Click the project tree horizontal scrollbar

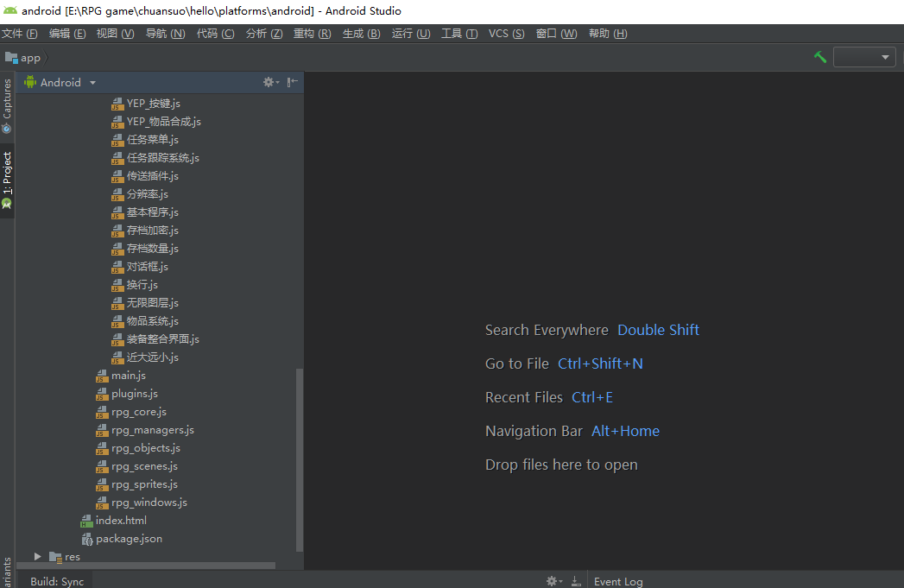click(146, 566)
